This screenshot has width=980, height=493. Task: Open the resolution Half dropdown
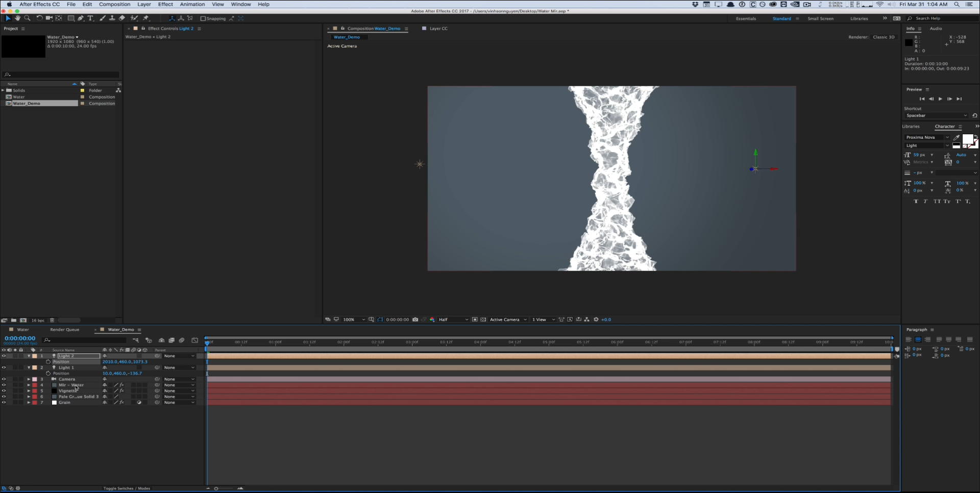coord(453,319)
